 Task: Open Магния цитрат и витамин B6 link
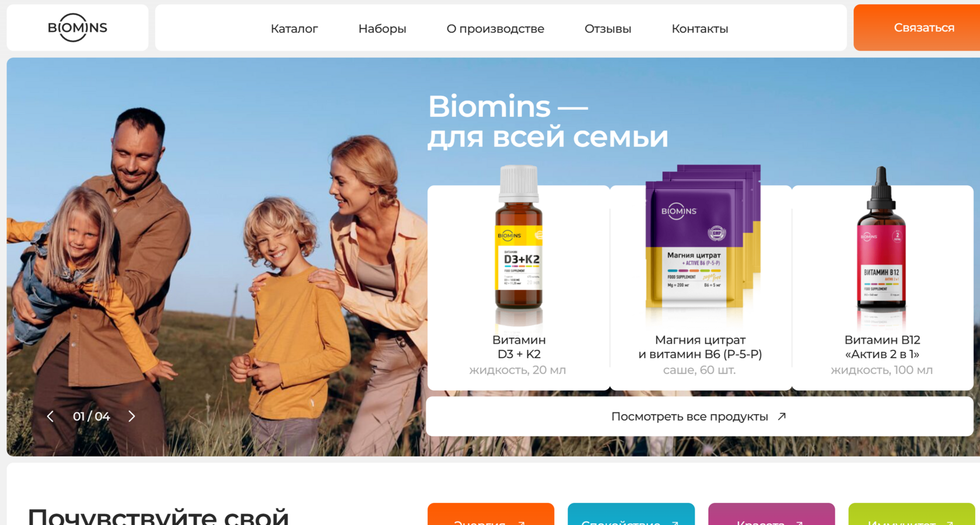(700, 347)
